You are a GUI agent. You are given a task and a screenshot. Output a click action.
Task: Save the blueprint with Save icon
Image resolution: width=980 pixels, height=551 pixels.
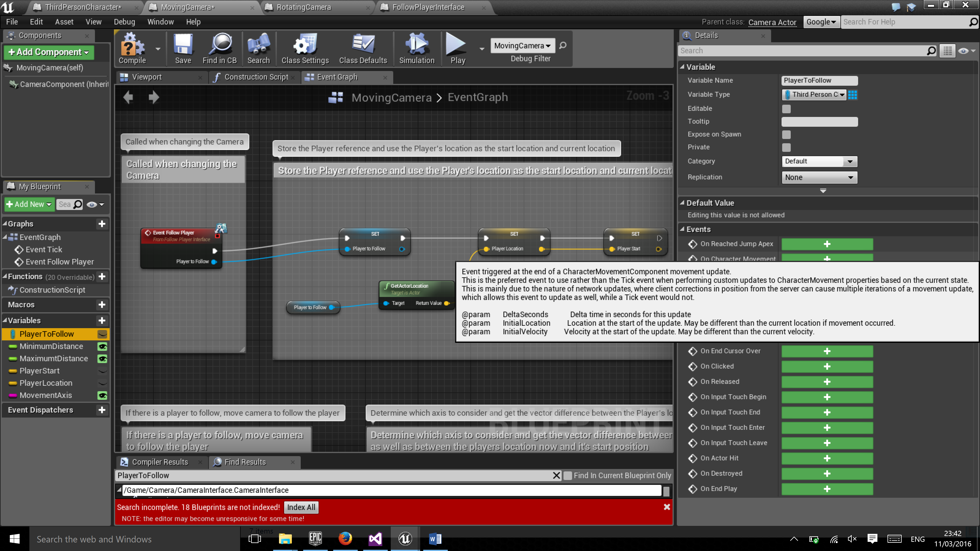coord(183,49)
